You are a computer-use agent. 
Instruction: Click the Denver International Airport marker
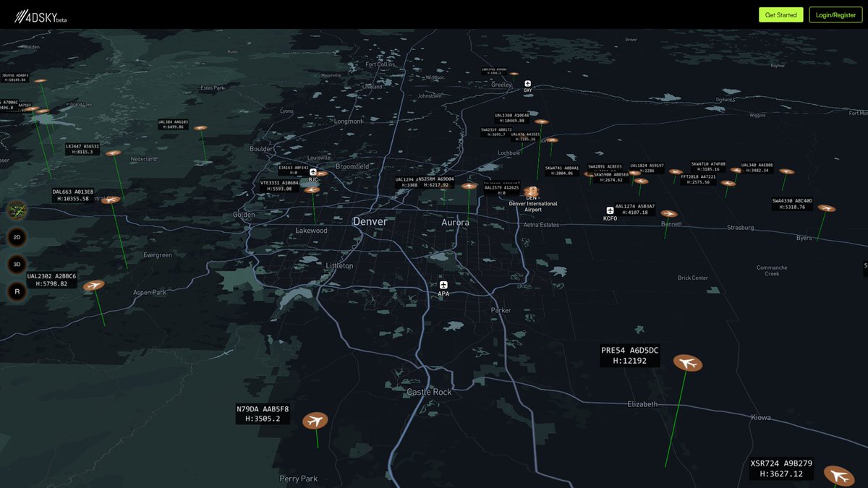coord(532,189)
